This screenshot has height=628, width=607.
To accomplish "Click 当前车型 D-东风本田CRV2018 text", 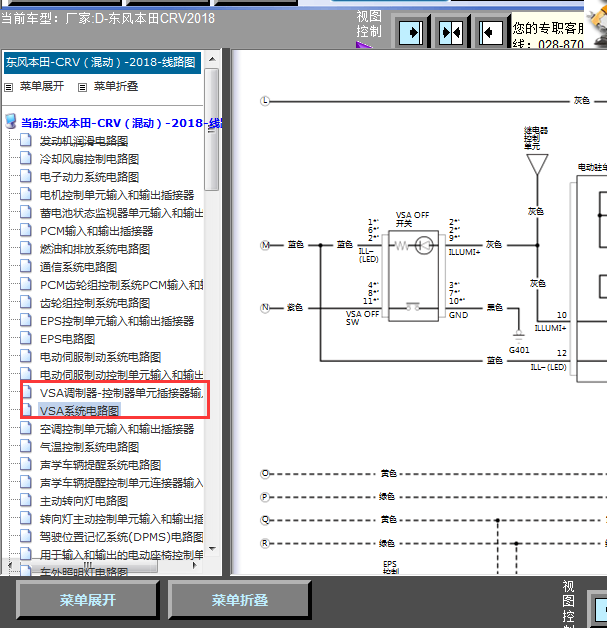I will pos(108,18).
